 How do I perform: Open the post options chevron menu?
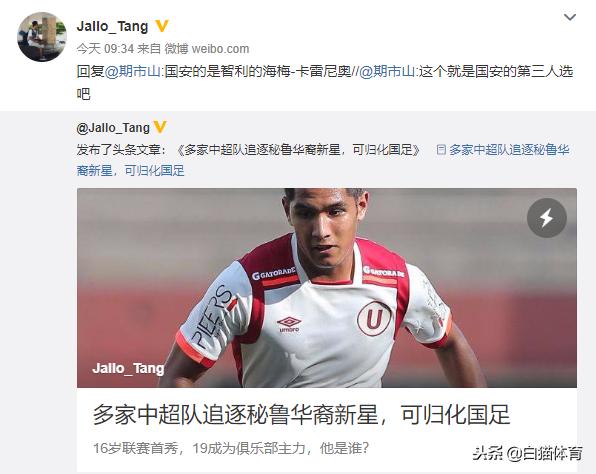click(569, 17)
